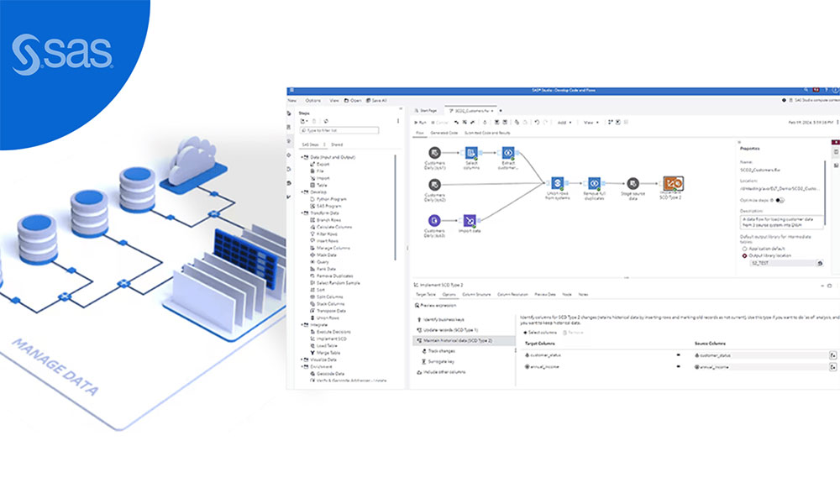Select the SAS Program step
This screenshot has height=504, width=840.
click(x=326, y=206)
